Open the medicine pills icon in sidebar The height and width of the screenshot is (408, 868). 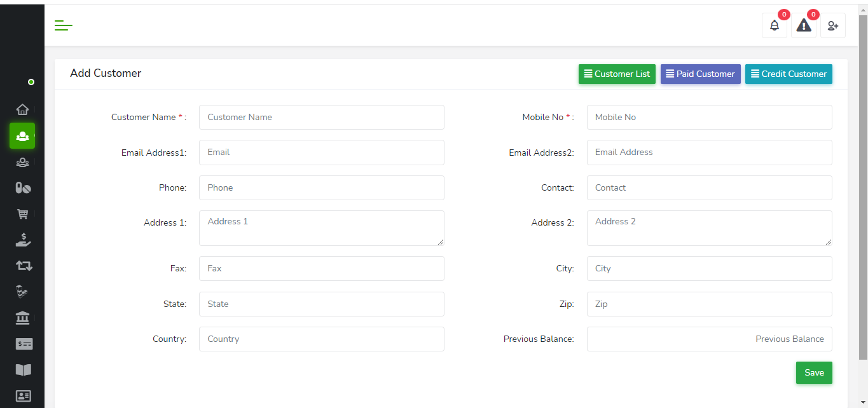point(22,188)
